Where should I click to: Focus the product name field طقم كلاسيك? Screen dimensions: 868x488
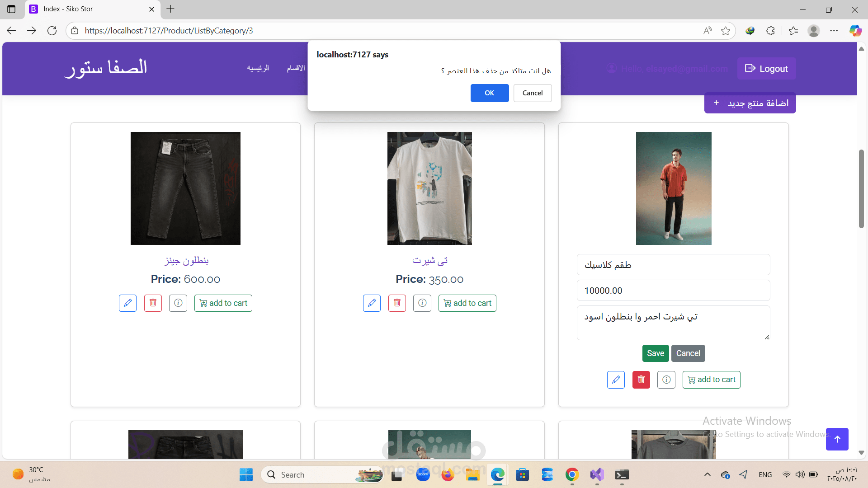(674, 265)
